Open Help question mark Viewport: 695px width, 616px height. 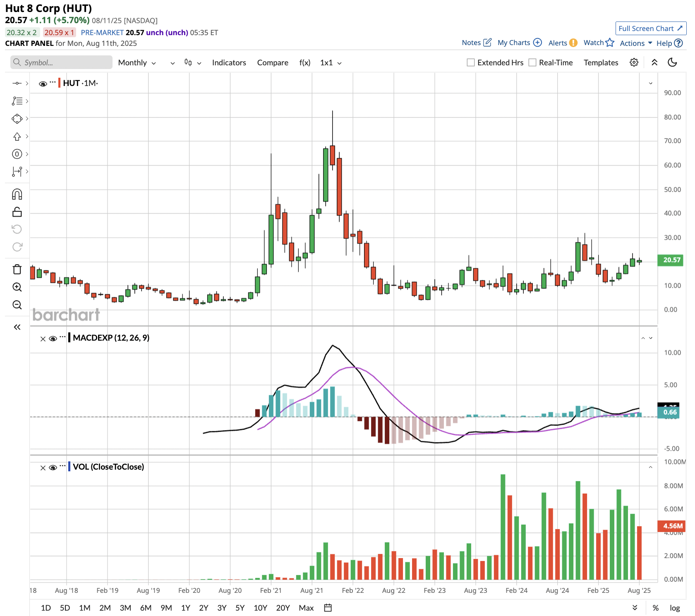[x=678, y=43]
